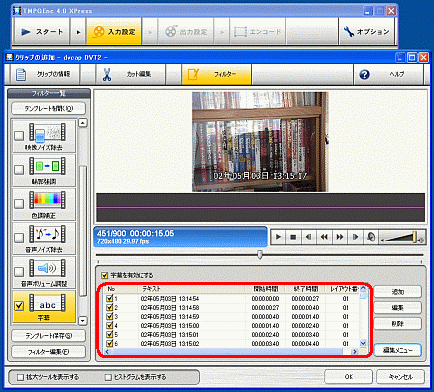Click the テンプレート保存 button
This screenshot has width=434, height=392.
point(49,336)
